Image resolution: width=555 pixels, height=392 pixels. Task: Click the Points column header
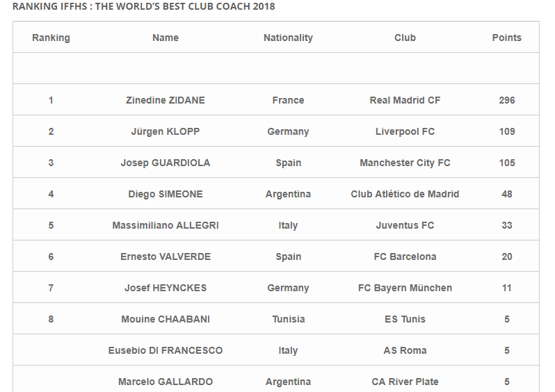[506, 38]
